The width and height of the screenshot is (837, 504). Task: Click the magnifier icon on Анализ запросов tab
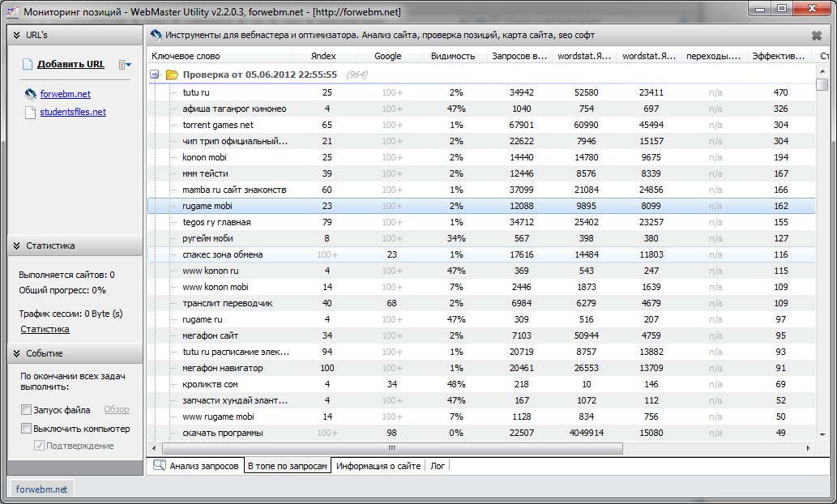click(x=159, y=466)
